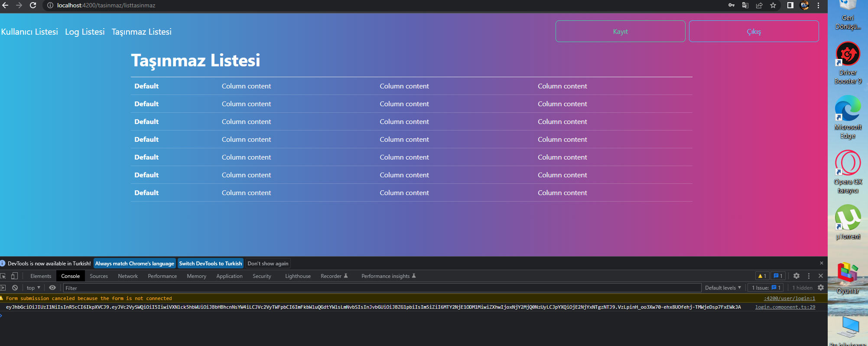Image resolution: width=868 pixels, height=346 pixels.
Task: Open the saved passwords key icon
Action: pyautogui.click(x=731, y=5)
